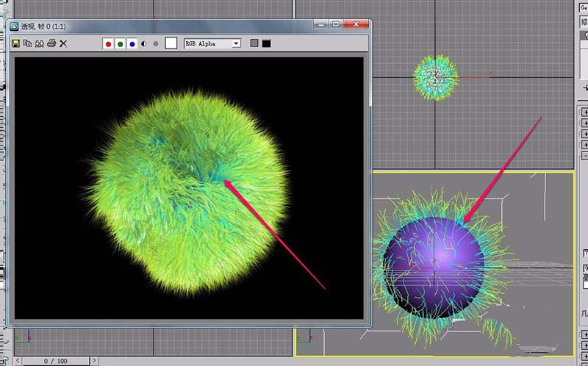The image size is (588, 366).
Task: Enable the Alpha channel display button
Action: [x=144, y=44]
